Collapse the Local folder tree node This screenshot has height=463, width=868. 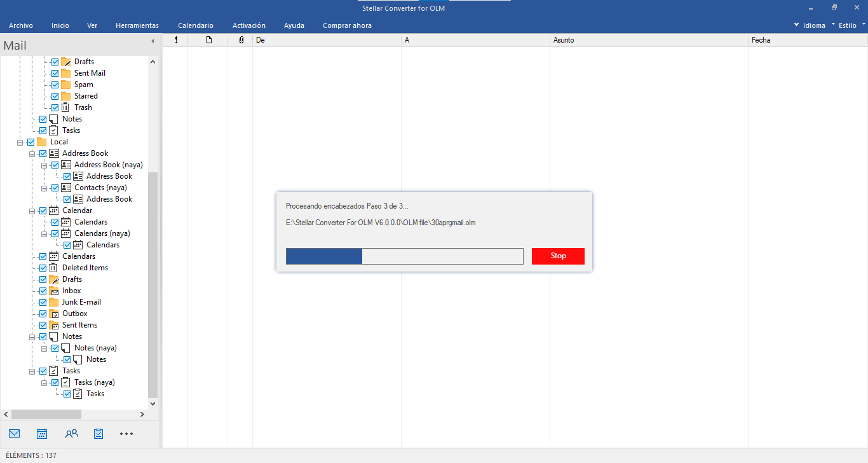tap(20, 142)
